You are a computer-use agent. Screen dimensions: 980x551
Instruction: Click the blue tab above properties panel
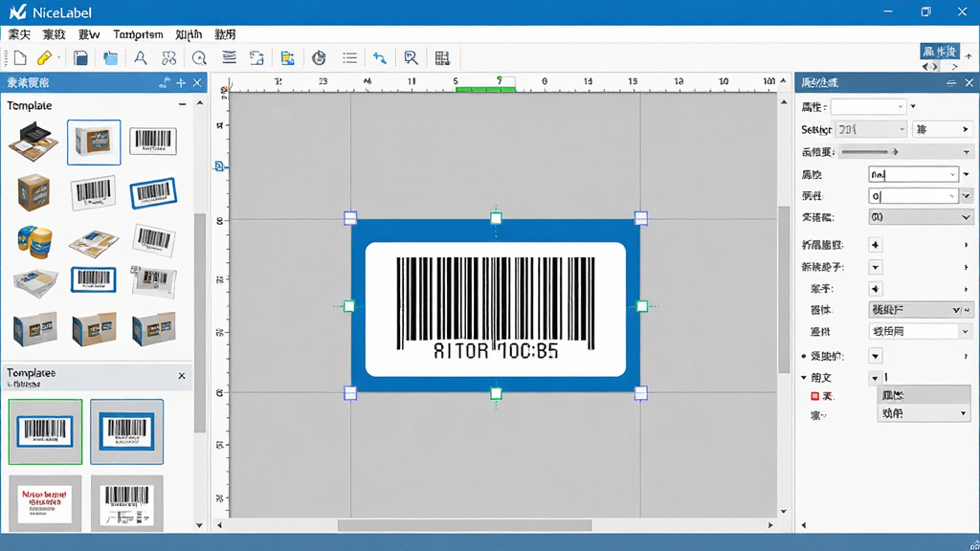point(940,52)
